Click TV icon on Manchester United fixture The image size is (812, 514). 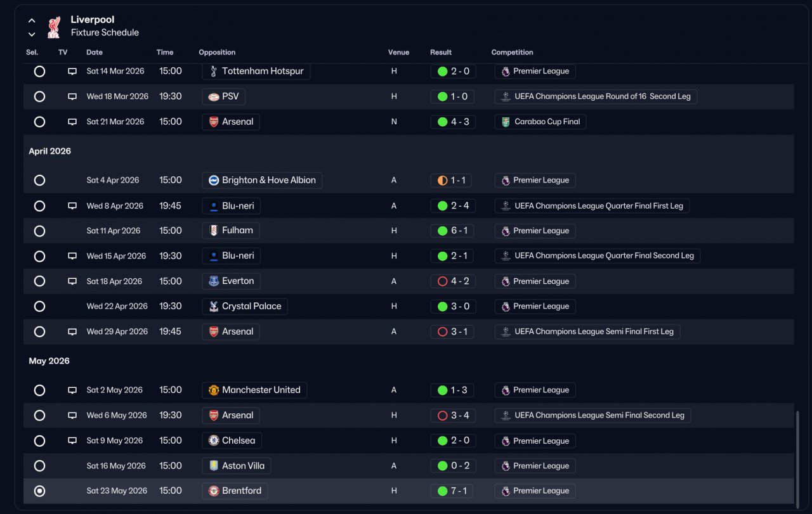tap(72, 390)
